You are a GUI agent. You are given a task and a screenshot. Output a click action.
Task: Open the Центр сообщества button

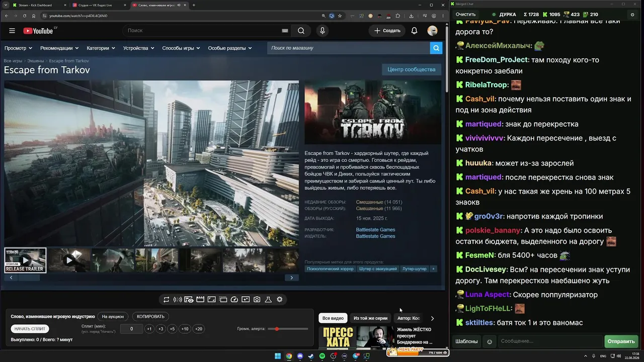(x=412, y=69)
